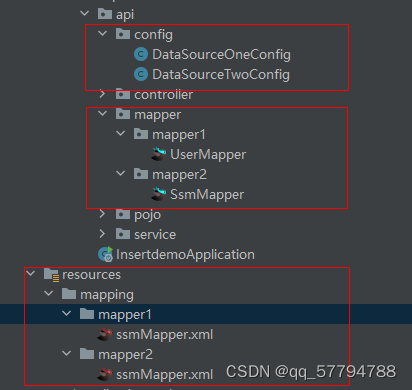Collapse the mapping folder chevron
Screen dimensions: 412x390
click(49, 294)
